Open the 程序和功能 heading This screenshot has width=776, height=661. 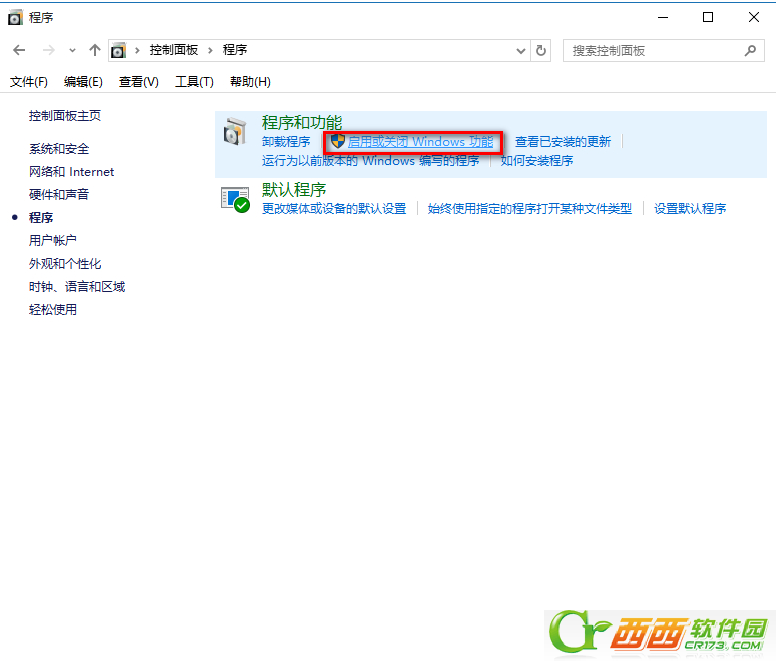coord(302,122)
